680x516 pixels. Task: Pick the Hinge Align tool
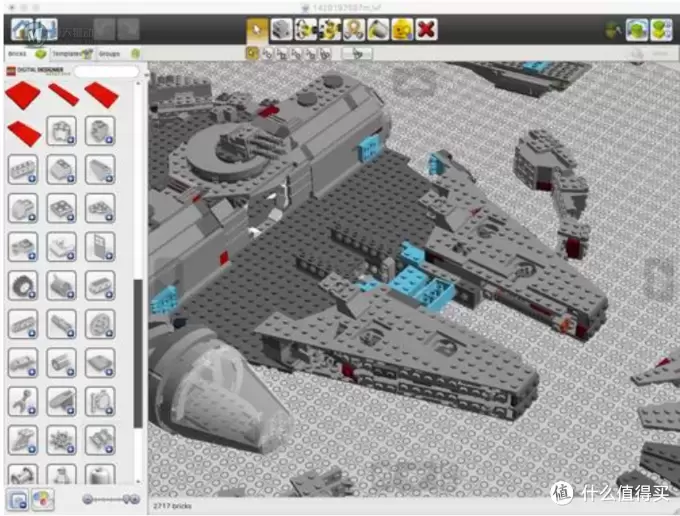click(330, 29)
